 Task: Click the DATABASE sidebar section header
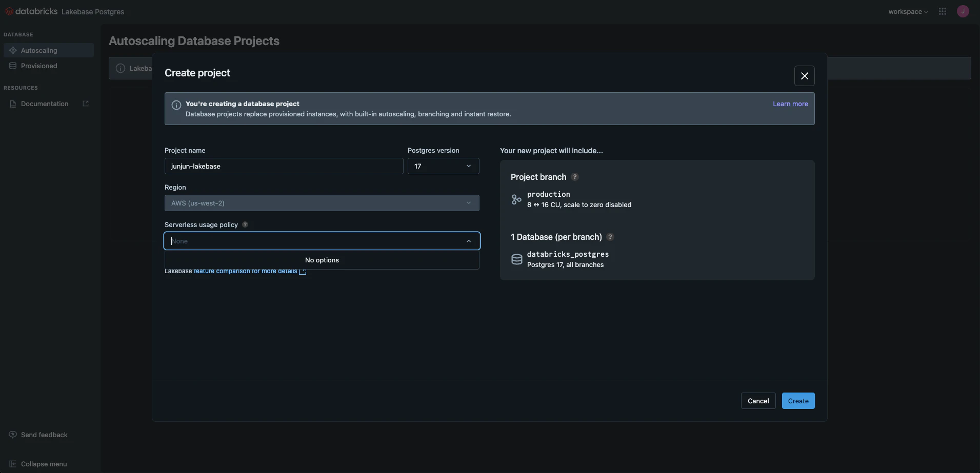[x=18, y=34]
